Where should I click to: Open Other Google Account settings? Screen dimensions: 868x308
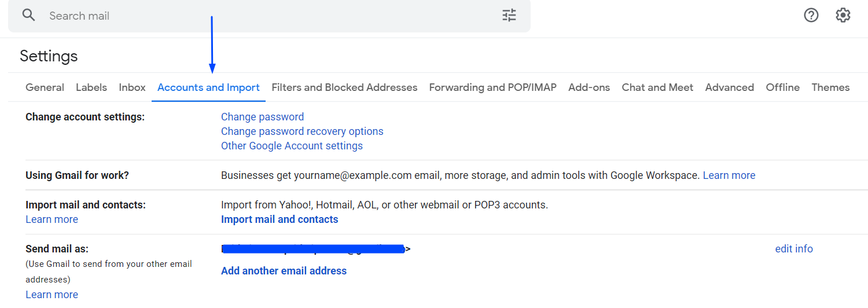292,146
